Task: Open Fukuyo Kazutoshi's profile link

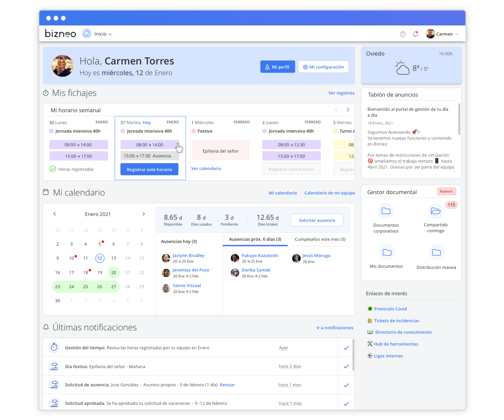Action: 260,256
